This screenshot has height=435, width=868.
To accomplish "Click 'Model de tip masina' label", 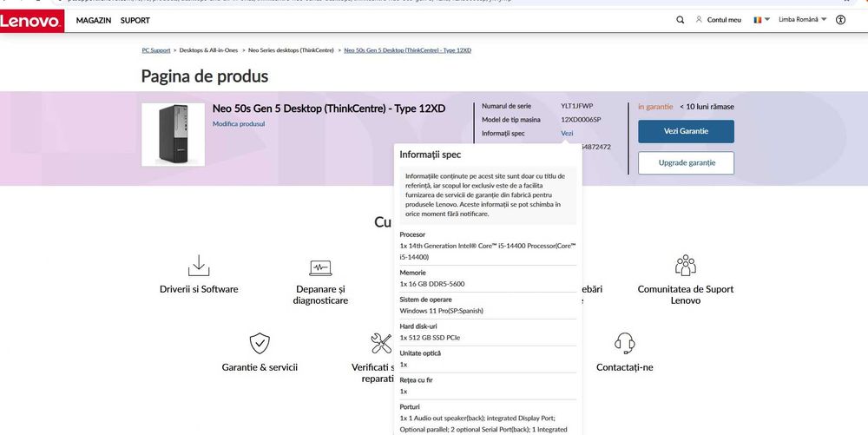I will click(511, 120).
